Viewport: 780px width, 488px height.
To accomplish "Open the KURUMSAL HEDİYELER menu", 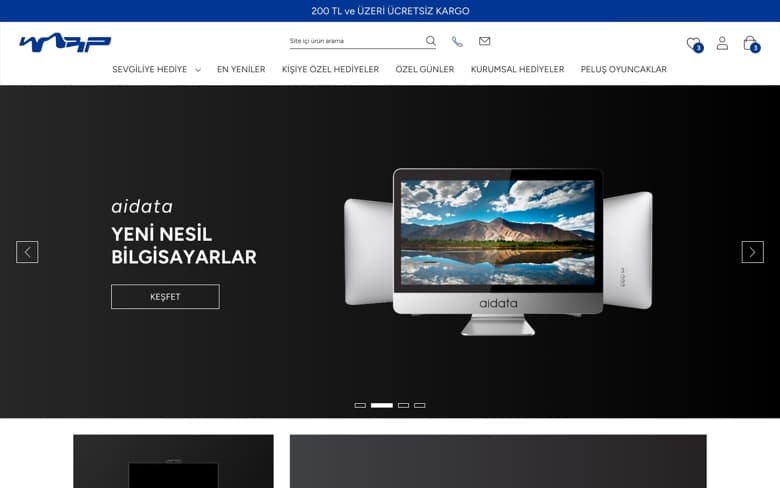I will pyautogui.click(x=517, y=69).
